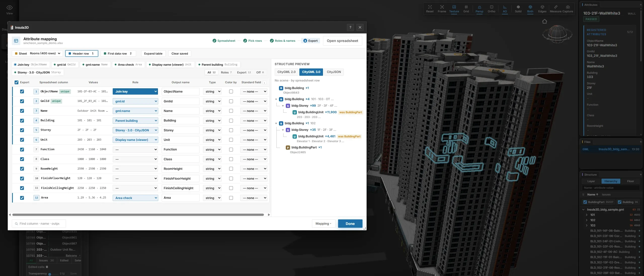This screenshot has height=276, width=644.
Task: Uncheck export for the ObjectName row
Action: click(x=22, y=92)
